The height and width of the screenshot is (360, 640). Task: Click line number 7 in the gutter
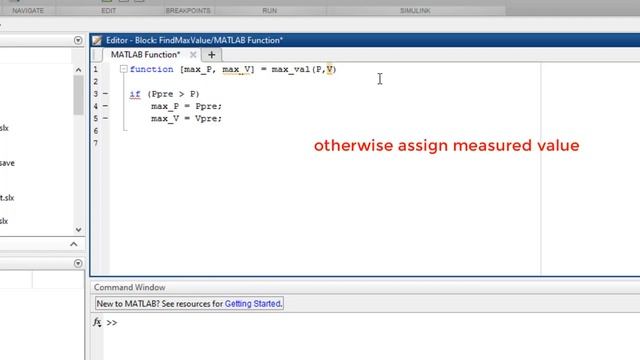tap(96, 143)
